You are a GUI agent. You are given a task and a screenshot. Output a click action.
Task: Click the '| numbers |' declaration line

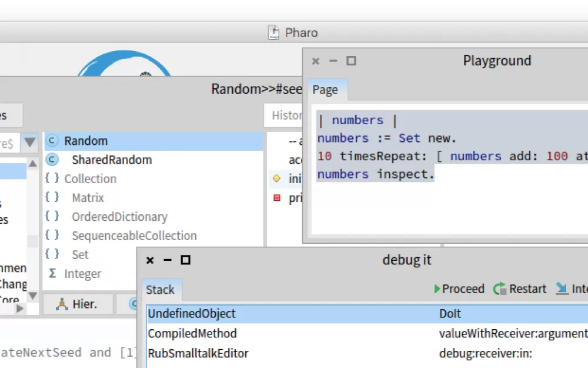358,120
